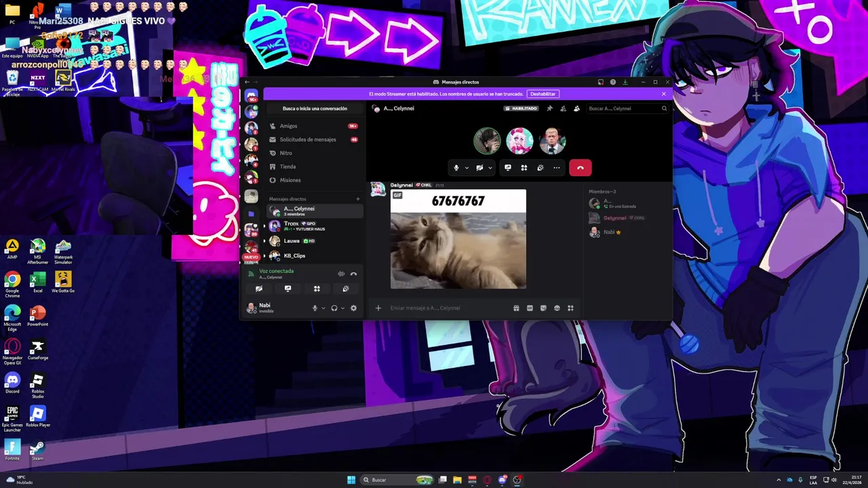This screenshot has width=868, height=488.
Task: Open input device arrow in user panel
Action: point(323,308)
